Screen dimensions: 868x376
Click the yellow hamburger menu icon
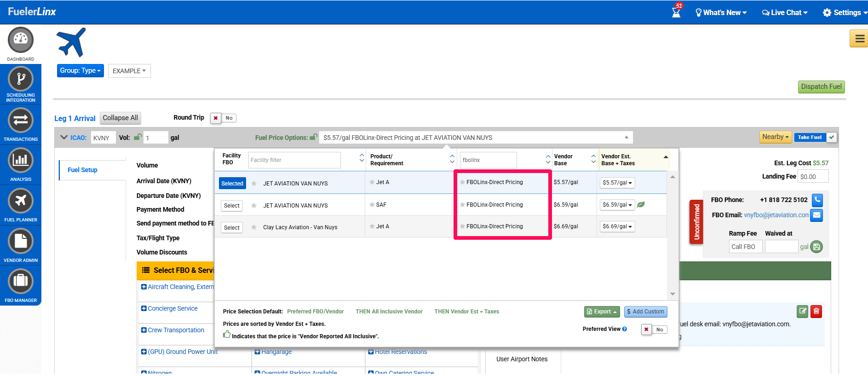pyautogui.click(x=859, y=39)
